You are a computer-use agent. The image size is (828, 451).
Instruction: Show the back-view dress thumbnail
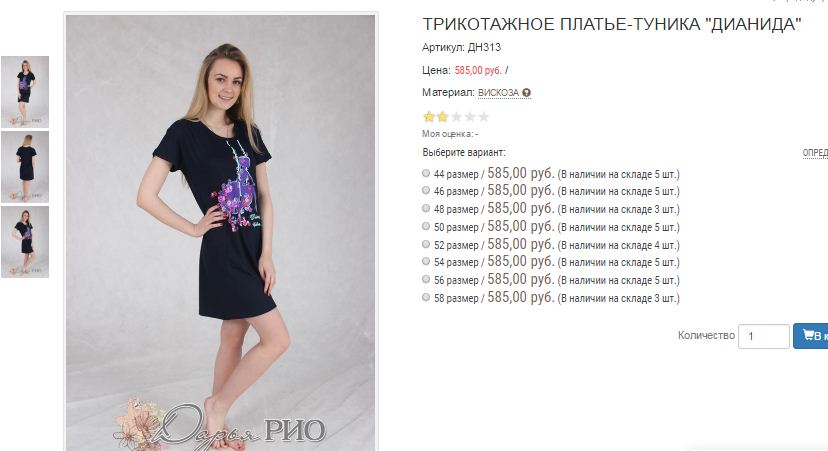pos(25,167)
